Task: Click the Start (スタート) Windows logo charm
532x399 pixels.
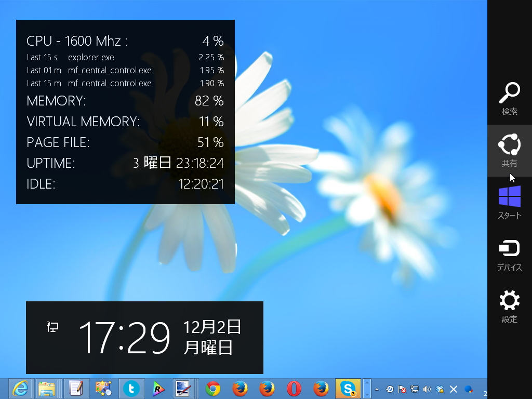Action: 509,202
